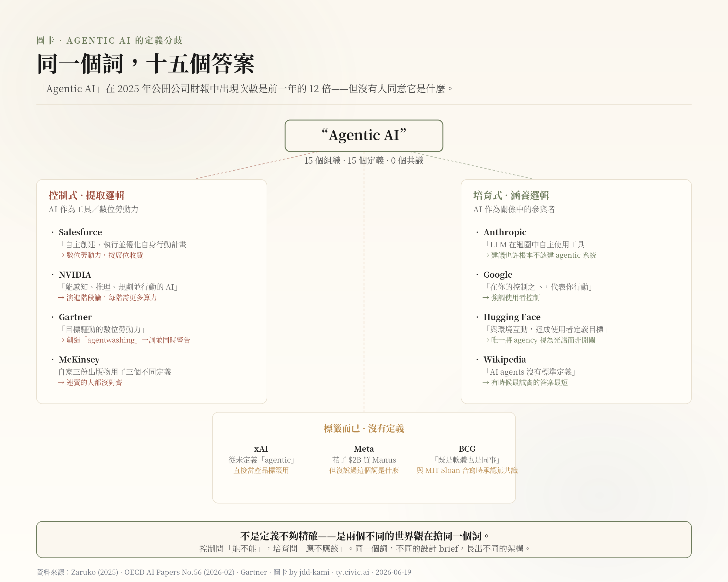Screen dimensions: 728x582
Task: Select the Anthropic entry name
Action: point(505,232)
